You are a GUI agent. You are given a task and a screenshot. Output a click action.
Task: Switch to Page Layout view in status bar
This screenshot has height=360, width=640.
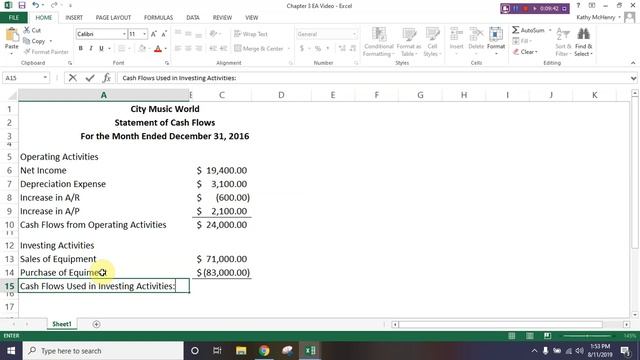pos(529,336)
